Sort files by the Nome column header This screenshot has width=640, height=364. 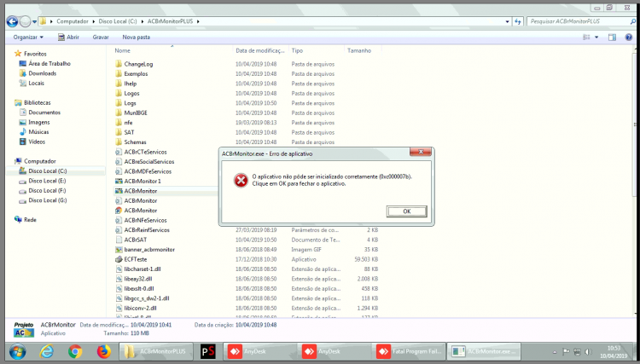122,50
